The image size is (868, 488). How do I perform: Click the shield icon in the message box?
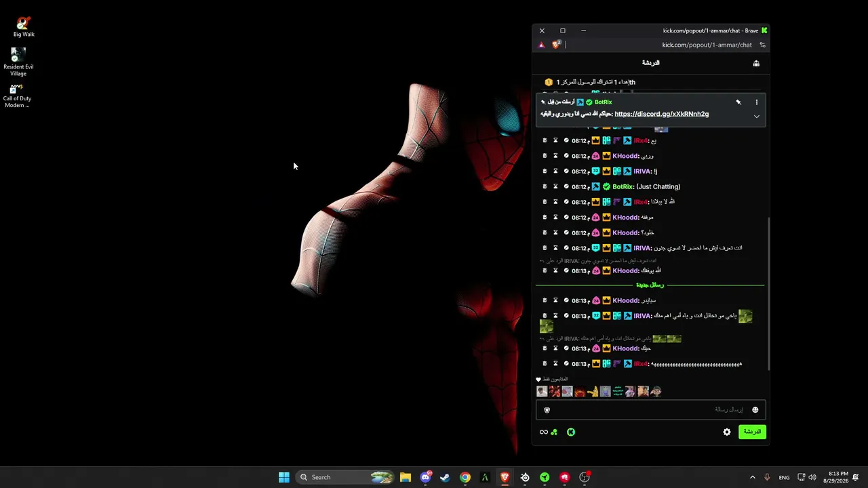547,410
